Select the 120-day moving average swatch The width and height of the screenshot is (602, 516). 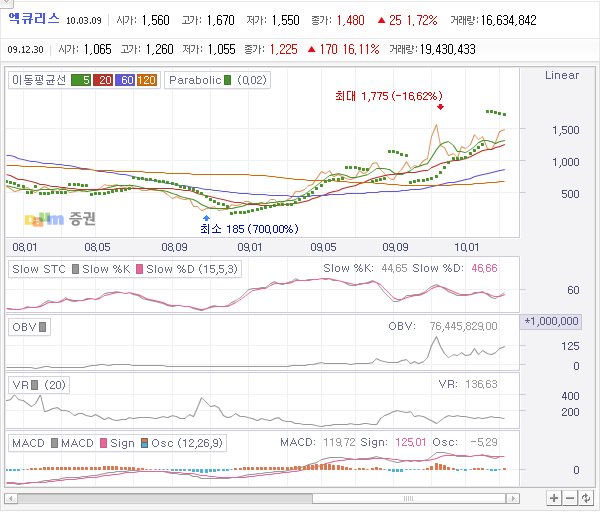click(x=147, y=80)
